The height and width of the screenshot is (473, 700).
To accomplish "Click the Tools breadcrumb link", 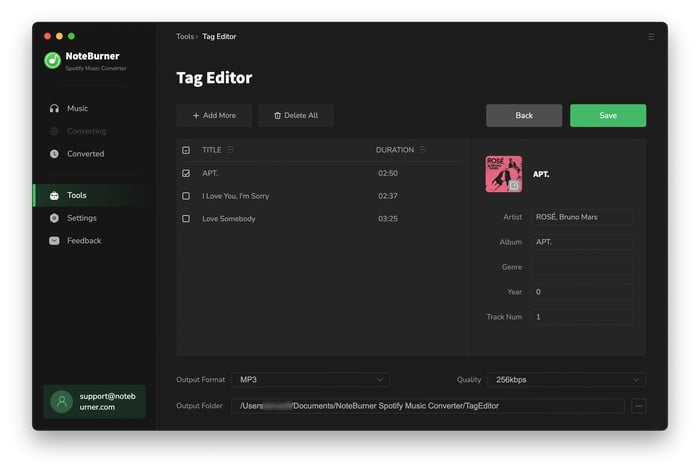I will point(185,37).
